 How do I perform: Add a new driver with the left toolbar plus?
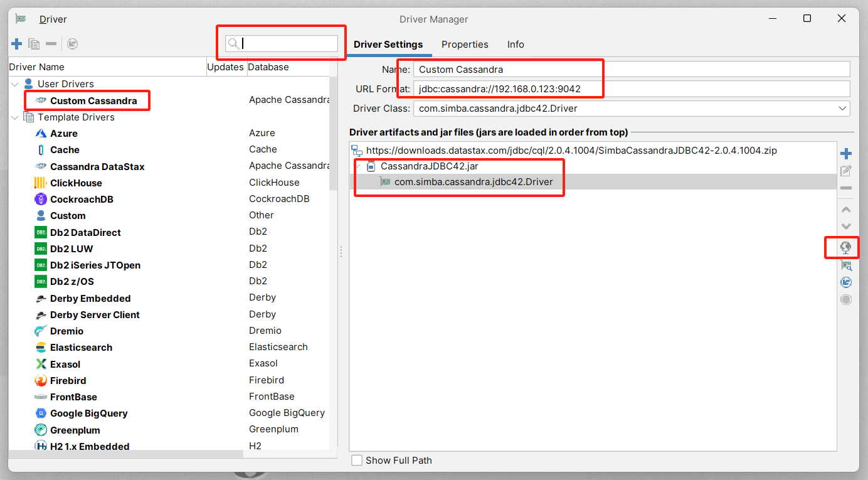(17, 44)
